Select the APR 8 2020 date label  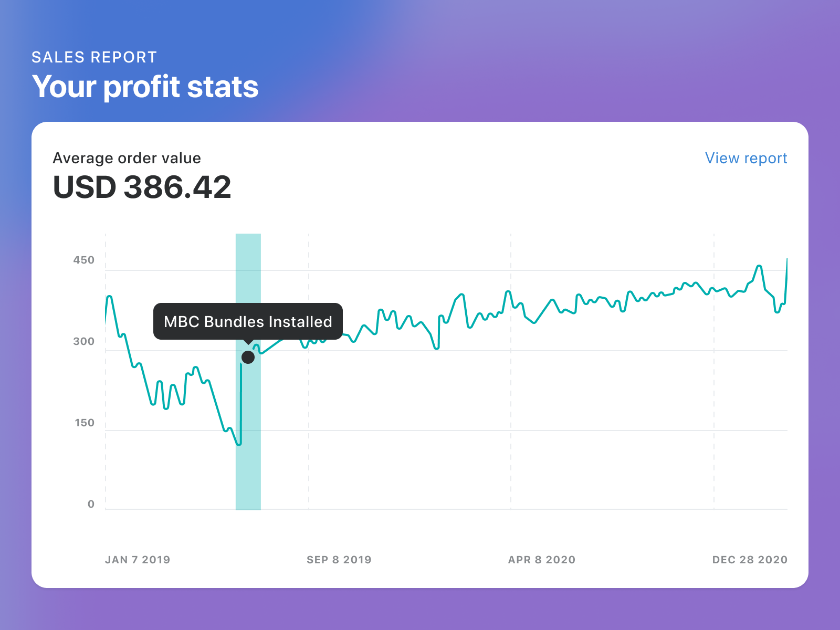pyautogui.click(x=542, y=560)
